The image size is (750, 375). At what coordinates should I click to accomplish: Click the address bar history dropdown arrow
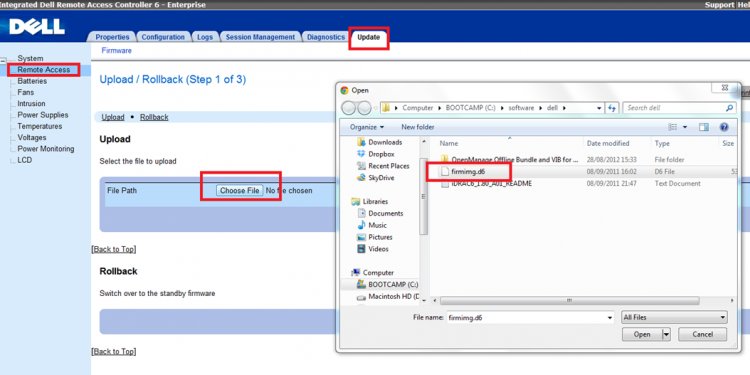click(599, 108)
